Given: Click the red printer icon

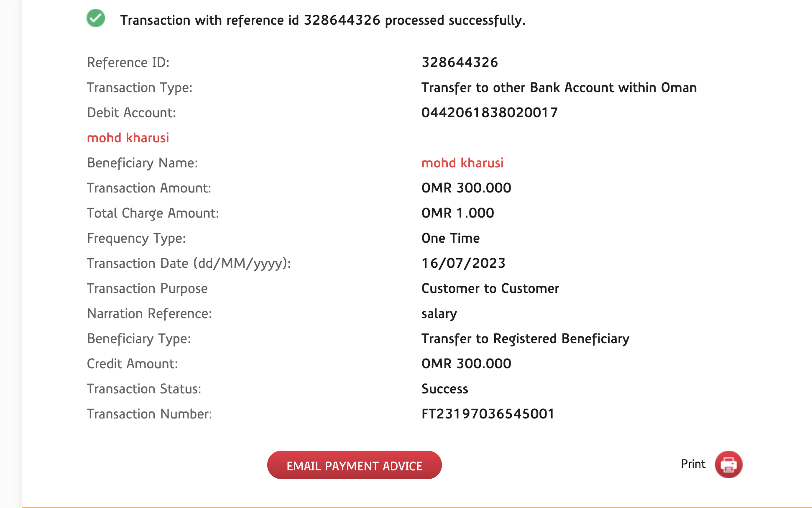Looking at the screenshot, I should (728, 464).
